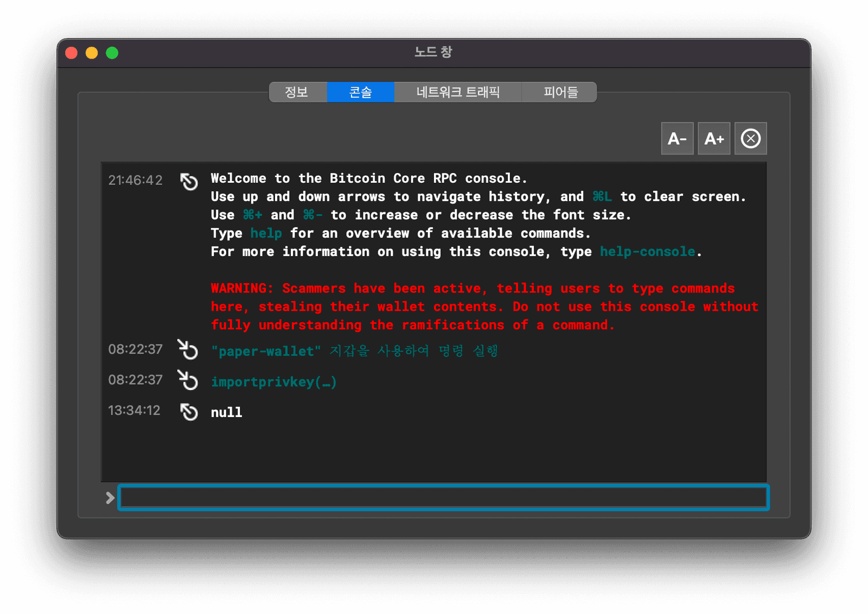
Task: Click the help-console command text
Action: pos(647,252)
